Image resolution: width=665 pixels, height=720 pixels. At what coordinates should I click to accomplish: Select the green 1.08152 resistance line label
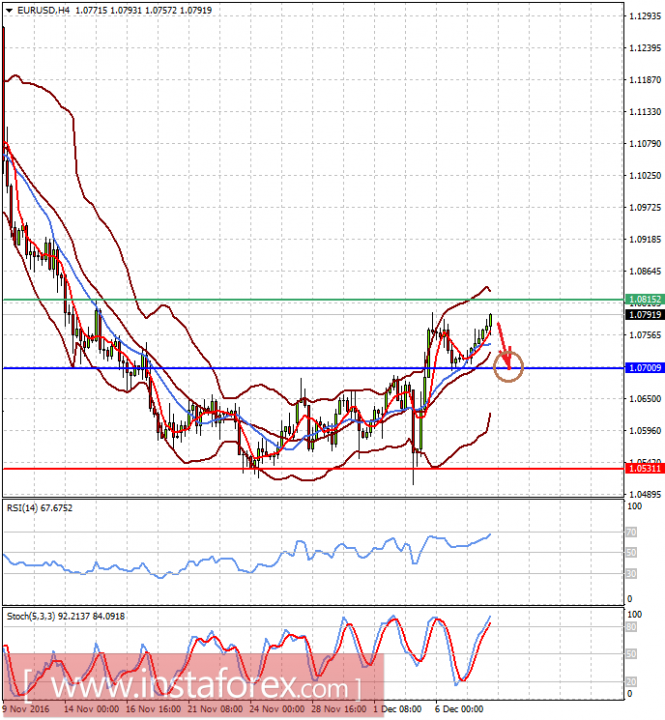645,300
